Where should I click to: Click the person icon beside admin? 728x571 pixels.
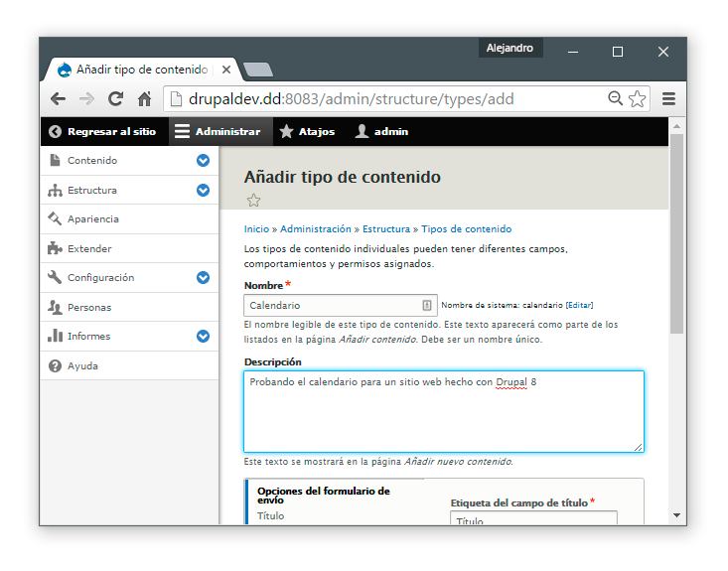coord(362,131)
